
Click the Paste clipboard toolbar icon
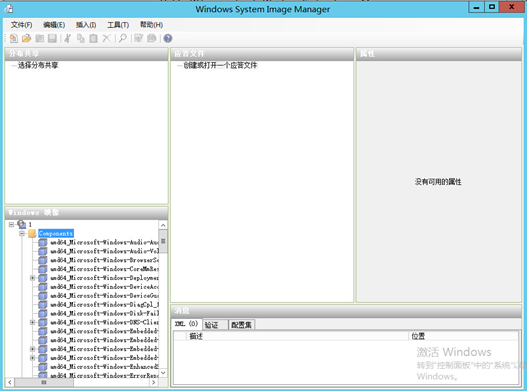pos(93,38)
